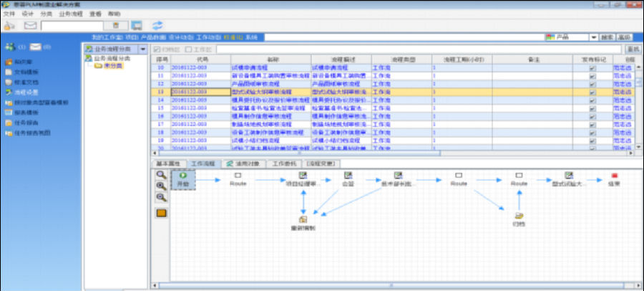This screenshot has width=644, height=291.
Task: Open the 产品 search type dropdown
Action: pos(594,37)
